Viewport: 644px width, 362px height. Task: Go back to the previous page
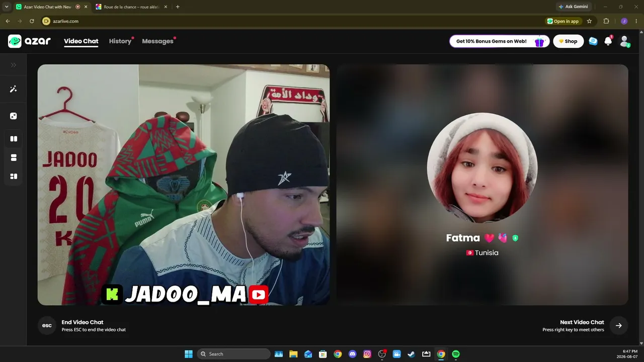8,21
